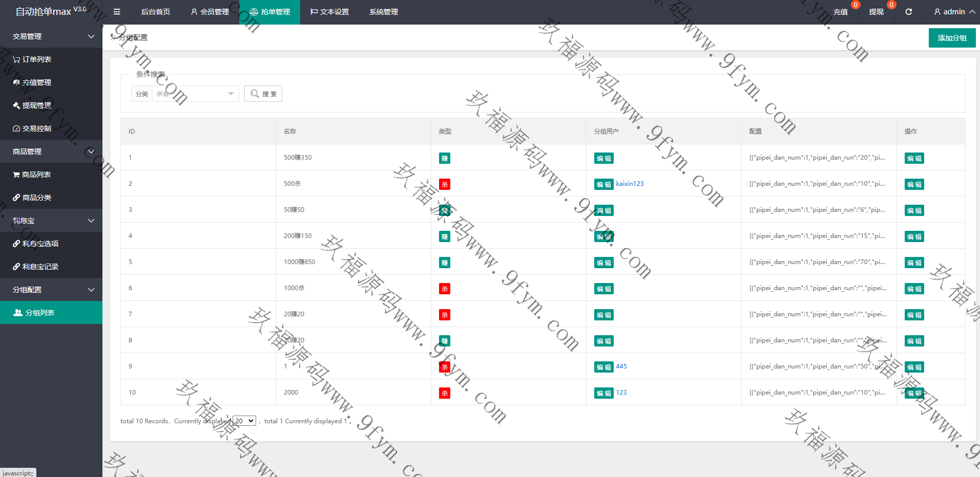Viewport: 980px width, 477px height.
Task: Switch to the 系统管理 top tab
Action: [x=383, y=12]
